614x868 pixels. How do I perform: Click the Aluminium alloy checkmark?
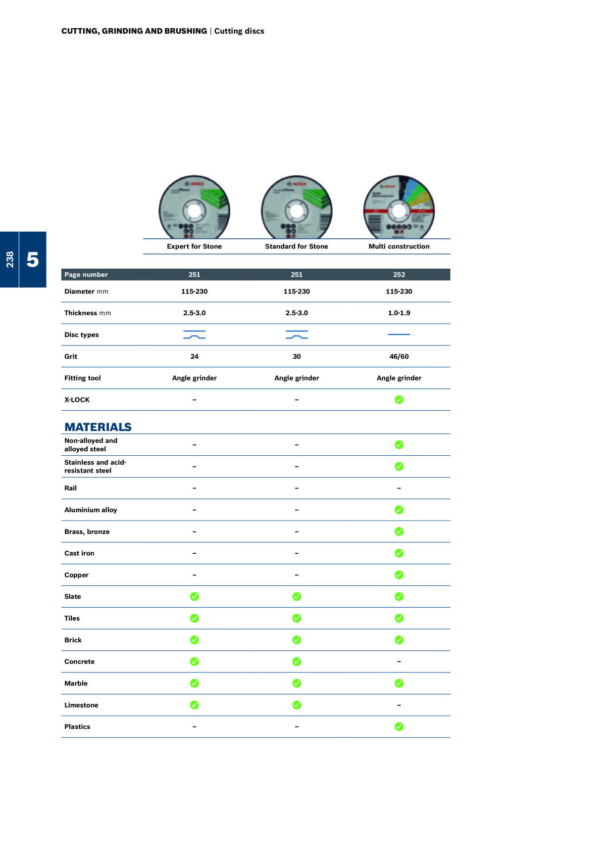click(x=399, y=510)
